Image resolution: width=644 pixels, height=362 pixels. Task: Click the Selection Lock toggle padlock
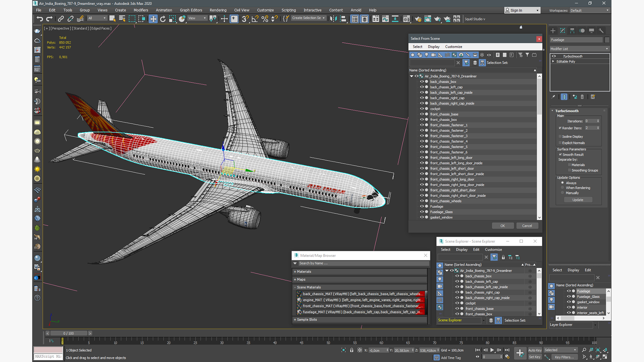point(352,350)
